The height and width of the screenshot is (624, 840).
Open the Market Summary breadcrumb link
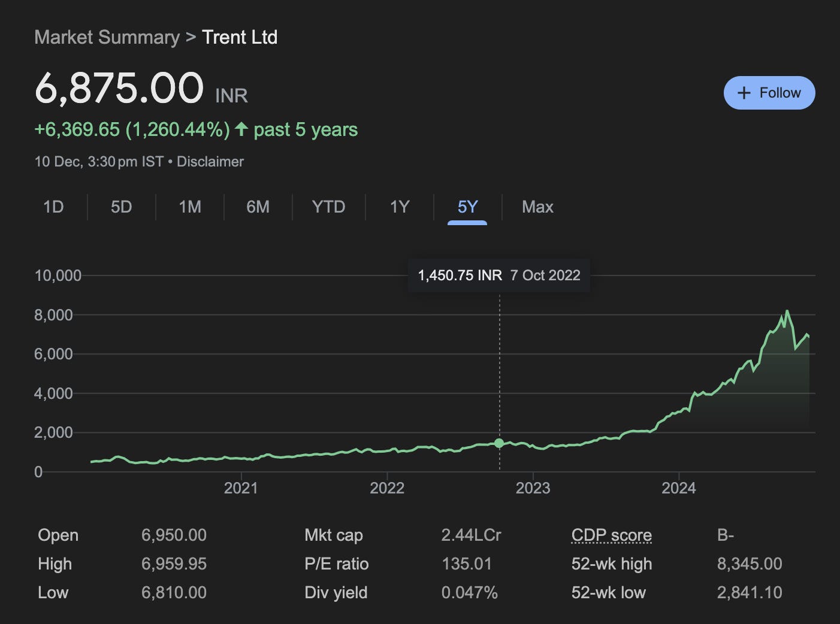[107, 37]
